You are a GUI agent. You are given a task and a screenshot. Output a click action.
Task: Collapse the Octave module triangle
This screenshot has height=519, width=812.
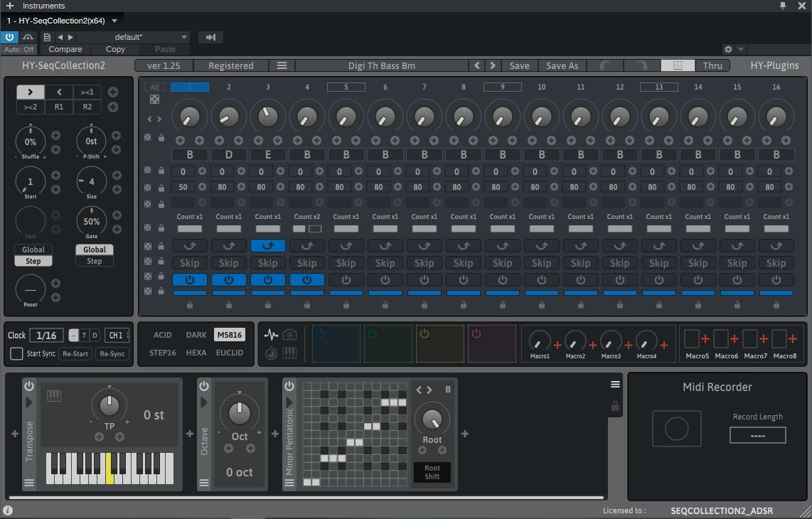click(x=204, y=402)
